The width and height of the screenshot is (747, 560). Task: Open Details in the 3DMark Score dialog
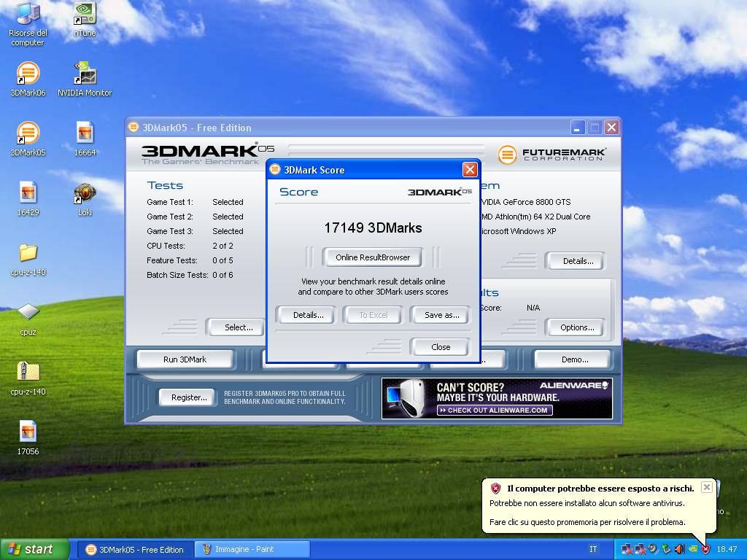coord(308,315)
